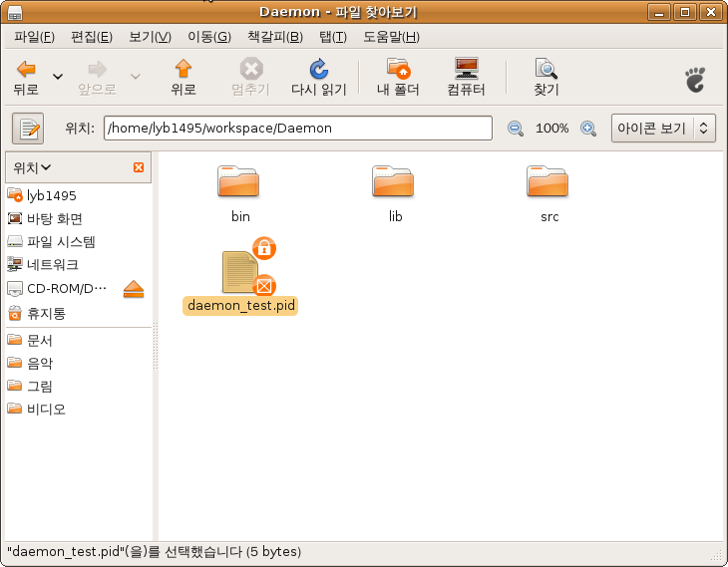Maximize the Daemon file browser window
Image resolution: width=728 pixels, height=567 pixels.
point(685,12)
